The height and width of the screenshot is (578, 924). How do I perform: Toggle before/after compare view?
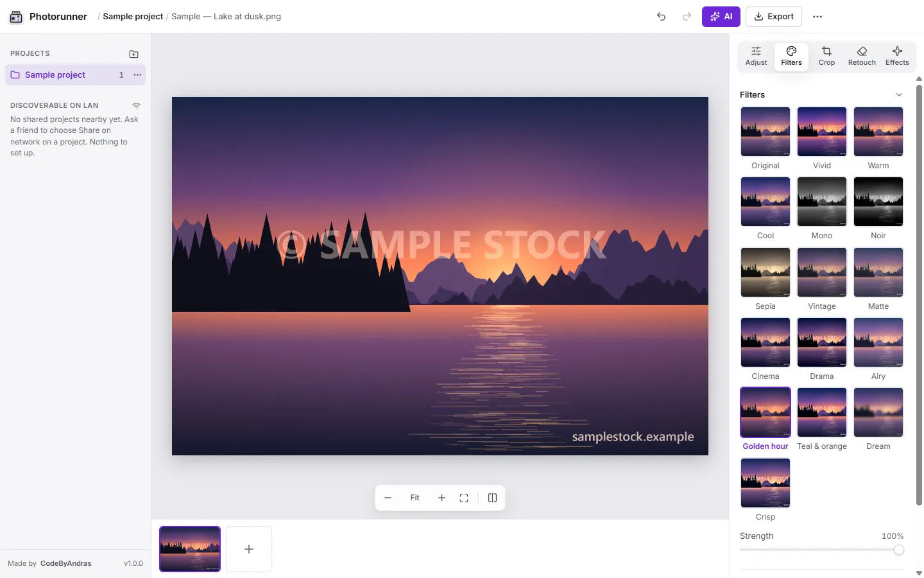click(492, 498)
